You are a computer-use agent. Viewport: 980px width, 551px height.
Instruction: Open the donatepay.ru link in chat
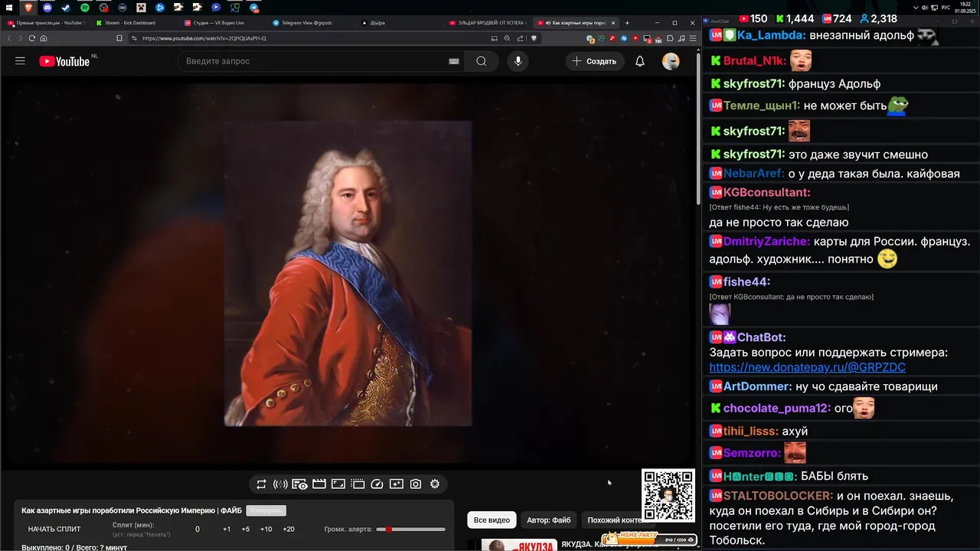tap(807, 367)
